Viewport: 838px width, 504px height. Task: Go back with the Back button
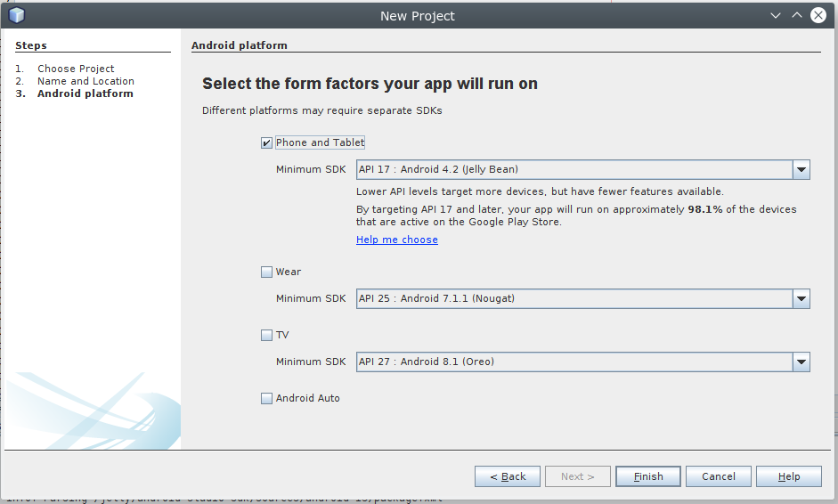[x=508, y=476]
